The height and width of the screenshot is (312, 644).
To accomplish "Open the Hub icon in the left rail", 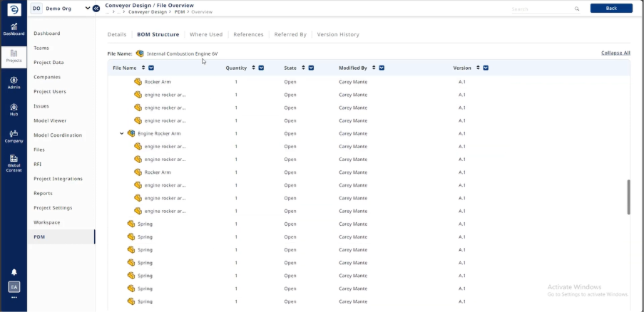I will coord(14,108).
